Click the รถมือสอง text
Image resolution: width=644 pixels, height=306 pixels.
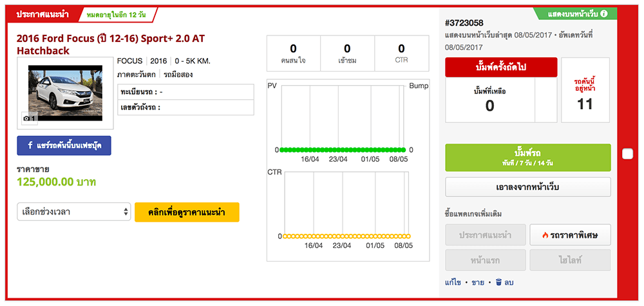pos(178,75)
